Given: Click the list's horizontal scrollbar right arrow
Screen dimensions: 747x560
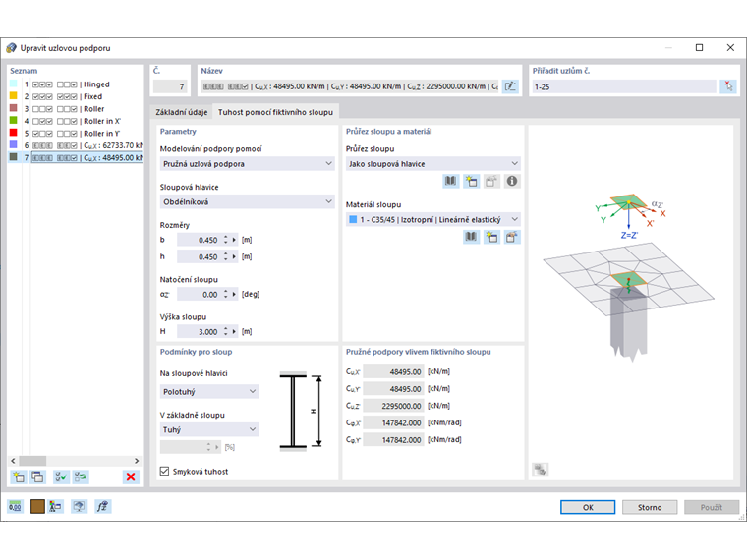Looking at the screenshot, I should point(137,461).
